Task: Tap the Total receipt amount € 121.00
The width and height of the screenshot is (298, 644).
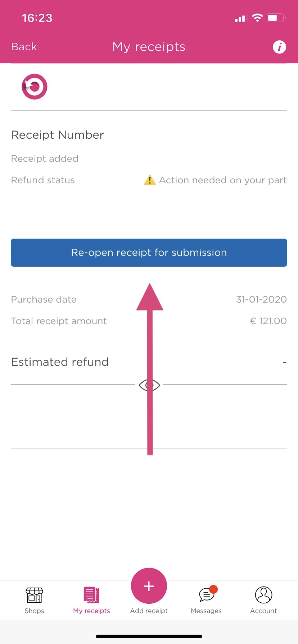Action: pos(268,321)
